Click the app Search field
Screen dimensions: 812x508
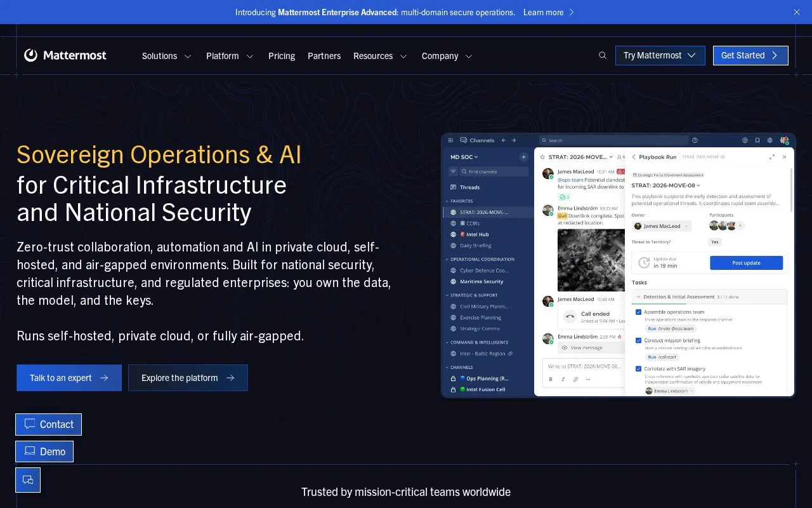coord(613,140)
